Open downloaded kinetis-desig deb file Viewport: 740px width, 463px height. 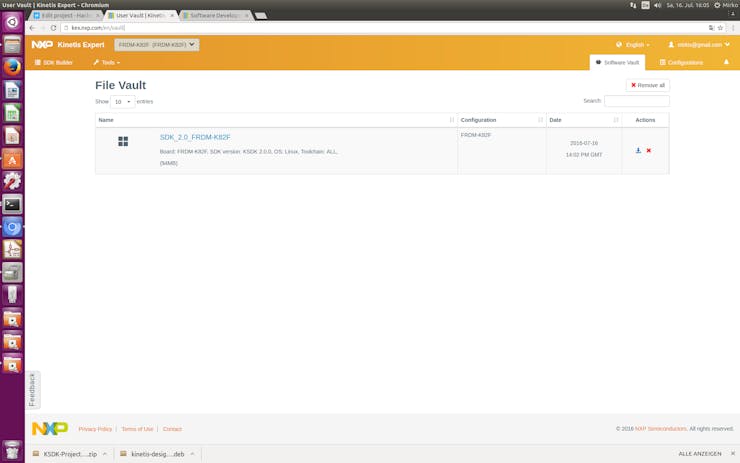click(x=152, y=454)
